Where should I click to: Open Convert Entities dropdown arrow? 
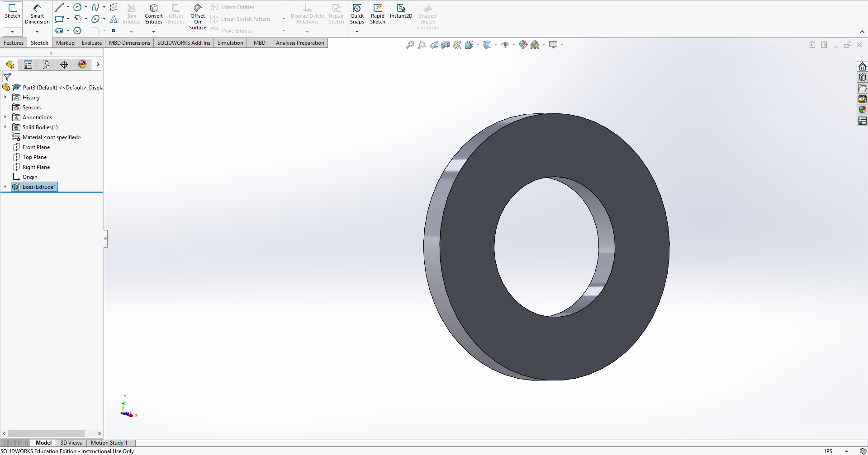[154, 32]
